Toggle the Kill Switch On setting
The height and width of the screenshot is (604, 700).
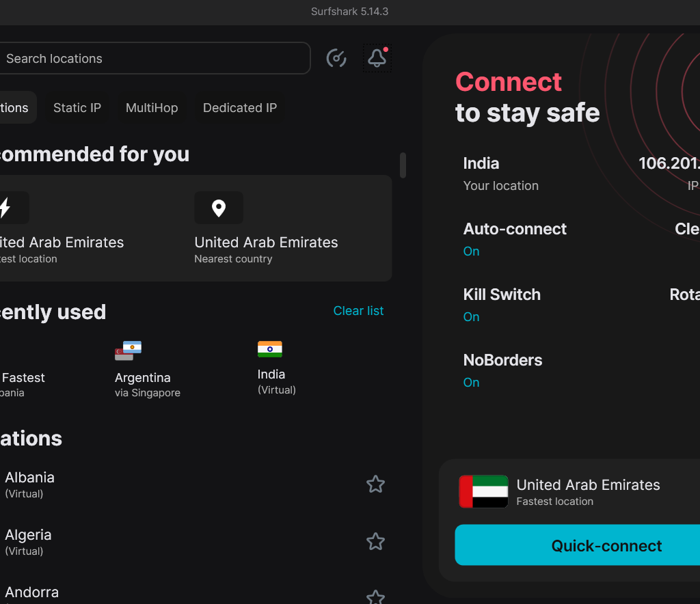pos(471,317)
